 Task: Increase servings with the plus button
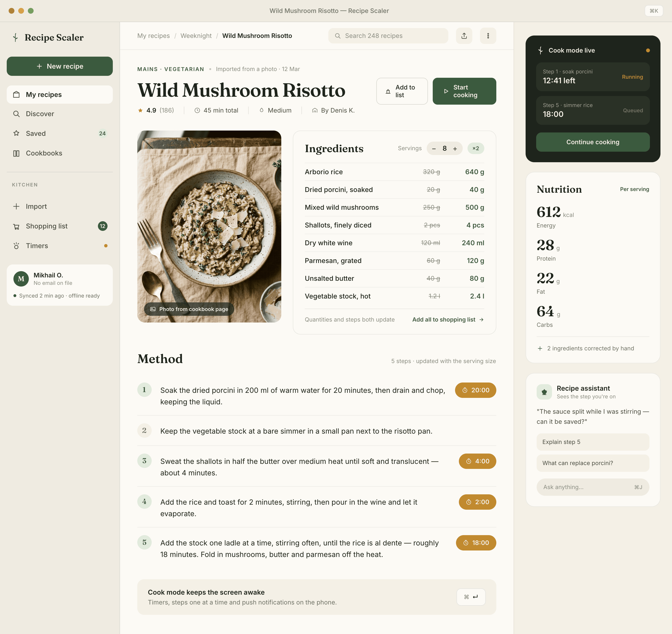[x=455, y=149]
